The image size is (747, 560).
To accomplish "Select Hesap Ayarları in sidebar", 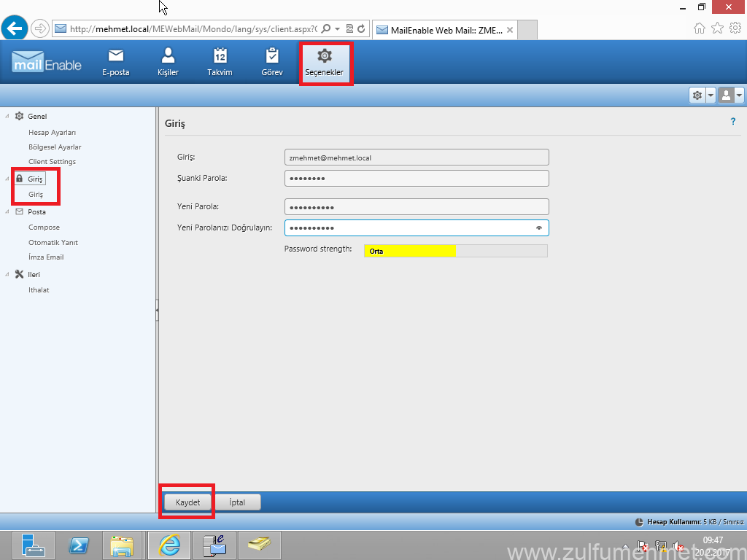I will (x=52, y=133).
